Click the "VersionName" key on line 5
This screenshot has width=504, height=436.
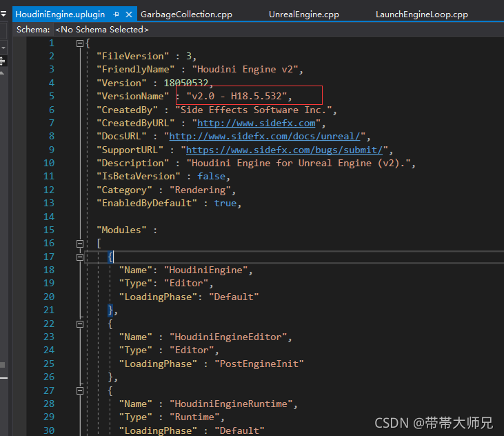132,96
